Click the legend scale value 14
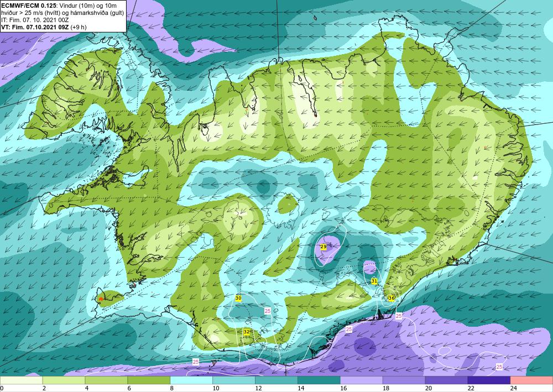Viewport: 553px width, 392px height. tap(301, 388)
